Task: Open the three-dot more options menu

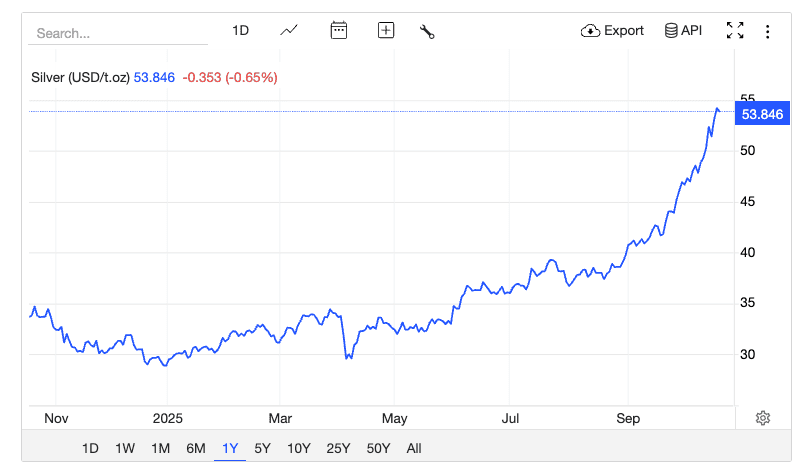Action: point(768,31)
